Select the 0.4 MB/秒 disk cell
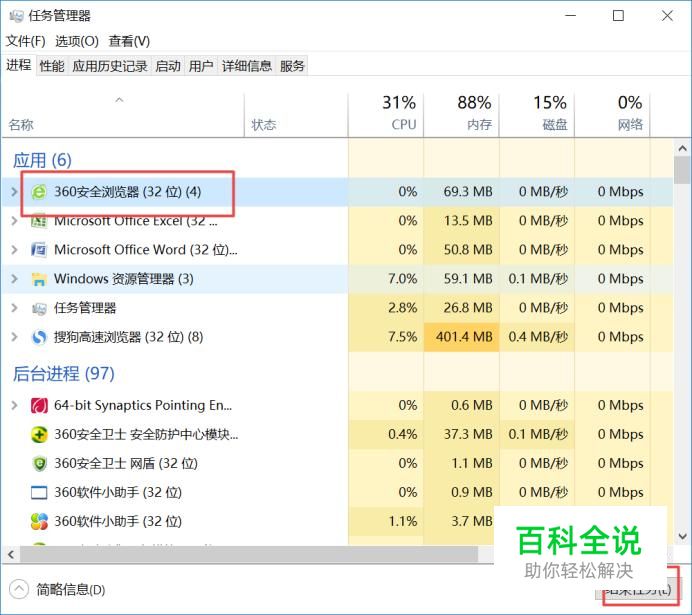The width and height of the screenshot is (692, 615). [537, 337]
